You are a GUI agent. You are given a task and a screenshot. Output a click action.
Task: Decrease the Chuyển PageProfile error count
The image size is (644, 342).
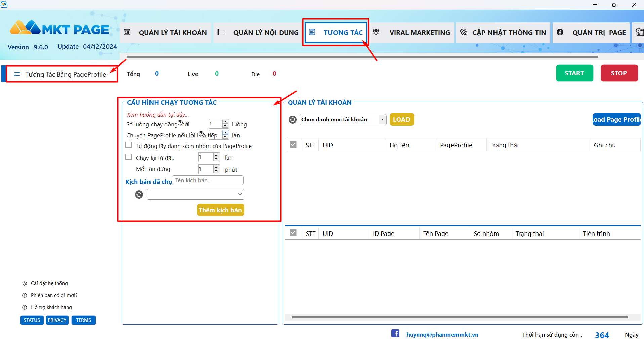(x=225, y=137)
